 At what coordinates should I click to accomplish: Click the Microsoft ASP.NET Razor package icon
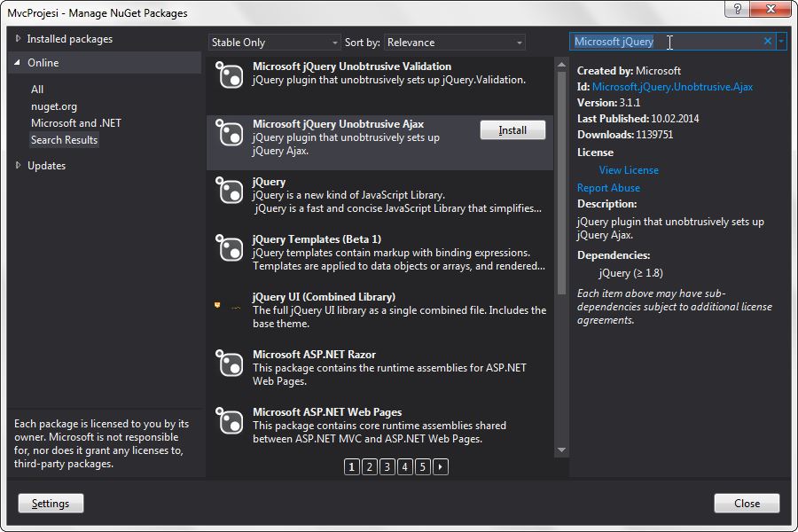(x=230, y=364)
